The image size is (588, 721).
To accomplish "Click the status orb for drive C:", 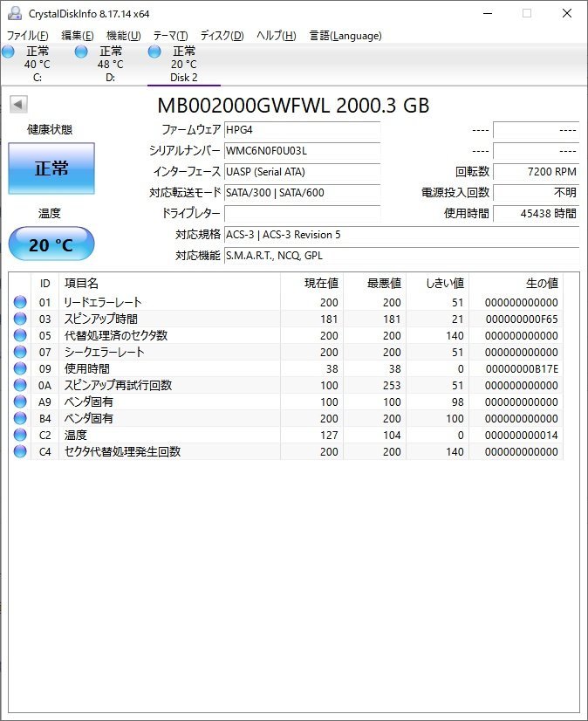I will click(8, 51).
